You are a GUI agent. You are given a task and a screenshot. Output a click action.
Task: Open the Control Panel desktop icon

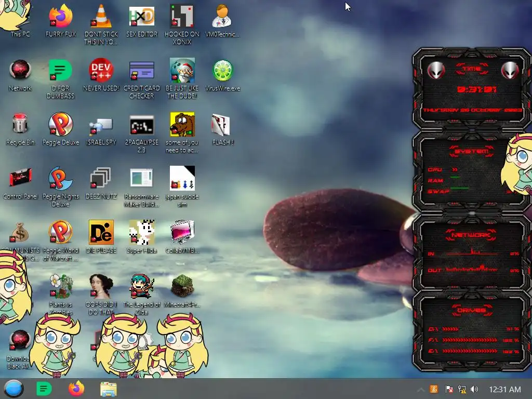(20, 183)
